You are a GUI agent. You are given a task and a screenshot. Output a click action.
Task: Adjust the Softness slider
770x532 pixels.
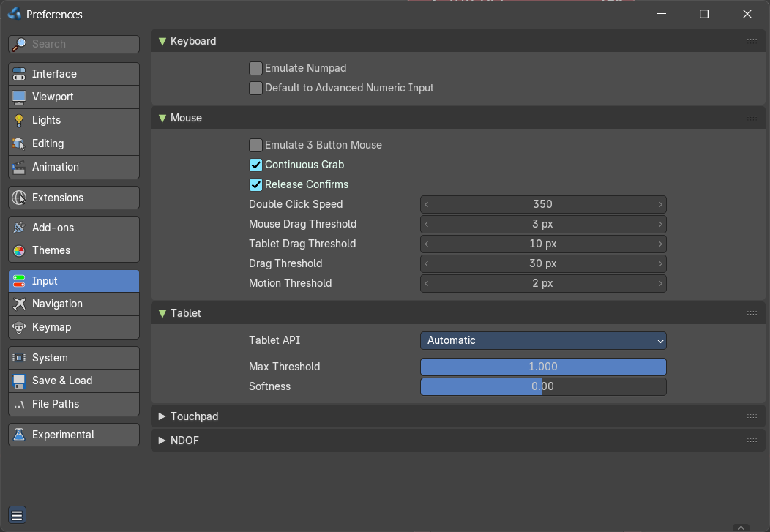[543, 386]
